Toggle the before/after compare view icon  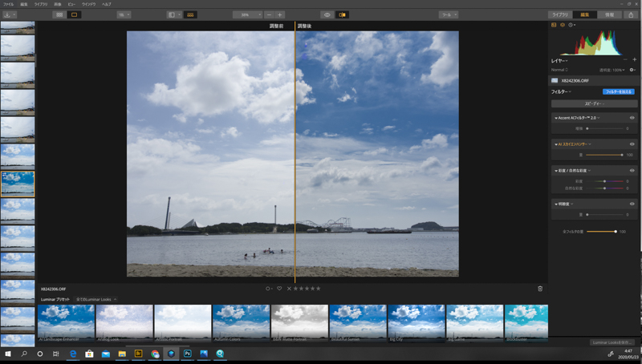coord(343,14)
